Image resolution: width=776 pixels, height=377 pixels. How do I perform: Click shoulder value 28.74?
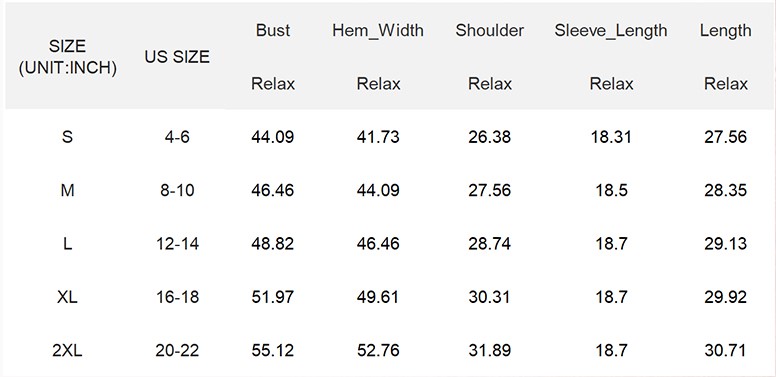click(489, 244)
